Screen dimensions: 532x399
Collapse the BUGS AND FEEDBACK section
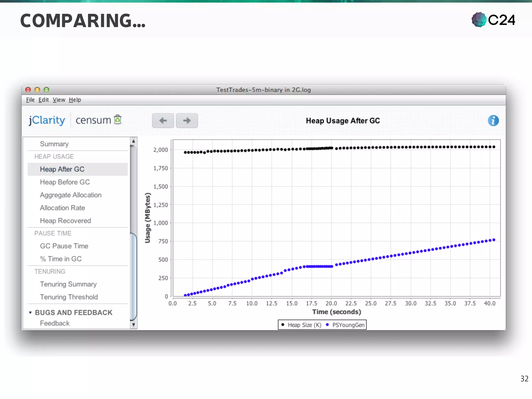[30, 312]
